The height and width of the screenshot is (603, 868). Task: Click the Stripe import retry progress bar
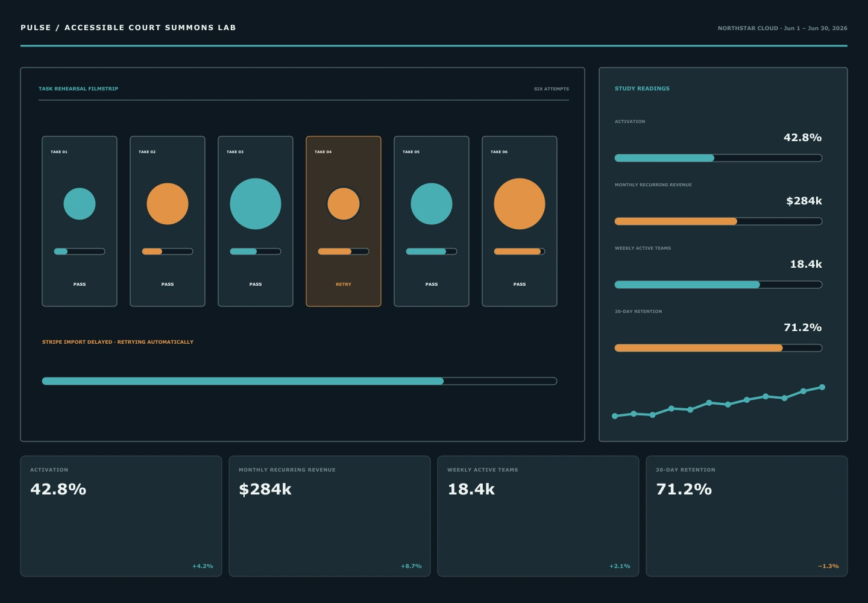(x=300, y=381)
